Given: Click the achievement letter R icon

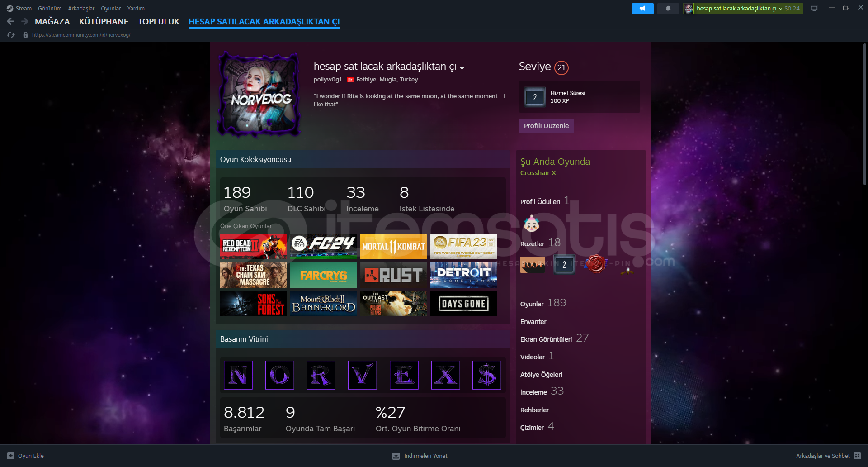Looking at the screenshot, I should point(321,375).
